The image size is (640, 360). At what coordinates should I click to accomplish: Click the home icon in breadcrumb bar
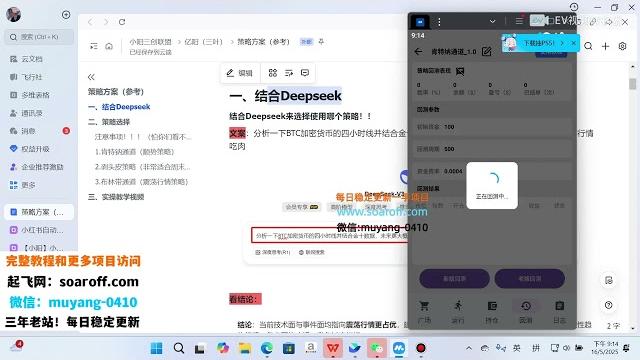(109, 46)
